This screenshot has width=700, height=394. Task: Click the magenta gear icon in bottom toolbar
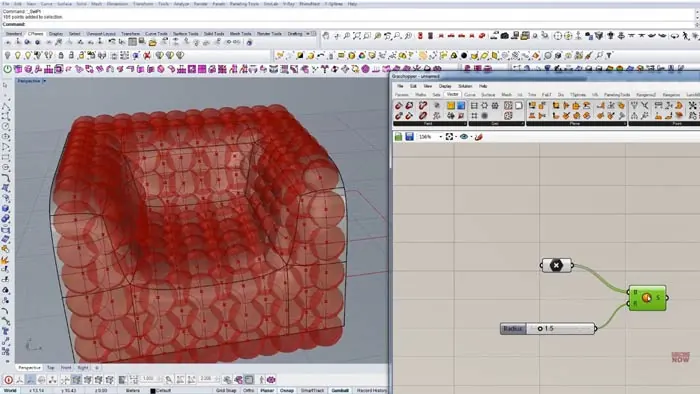pos(271,380)
